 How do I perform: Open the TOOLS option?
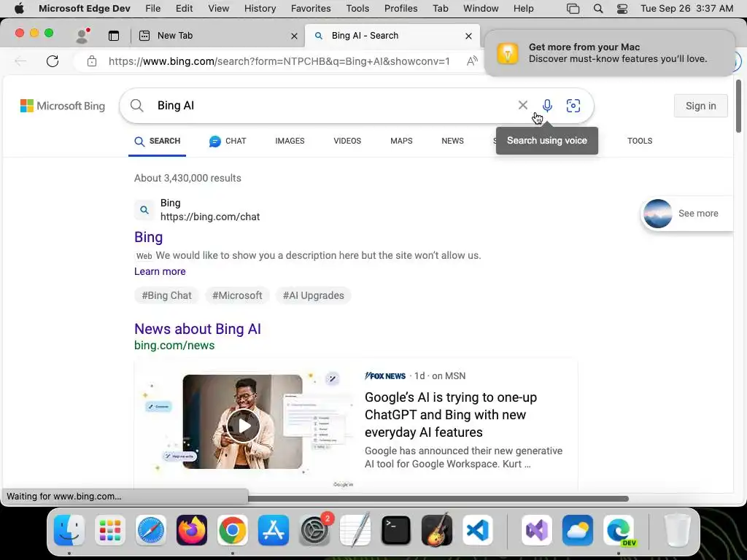[639, 141]
